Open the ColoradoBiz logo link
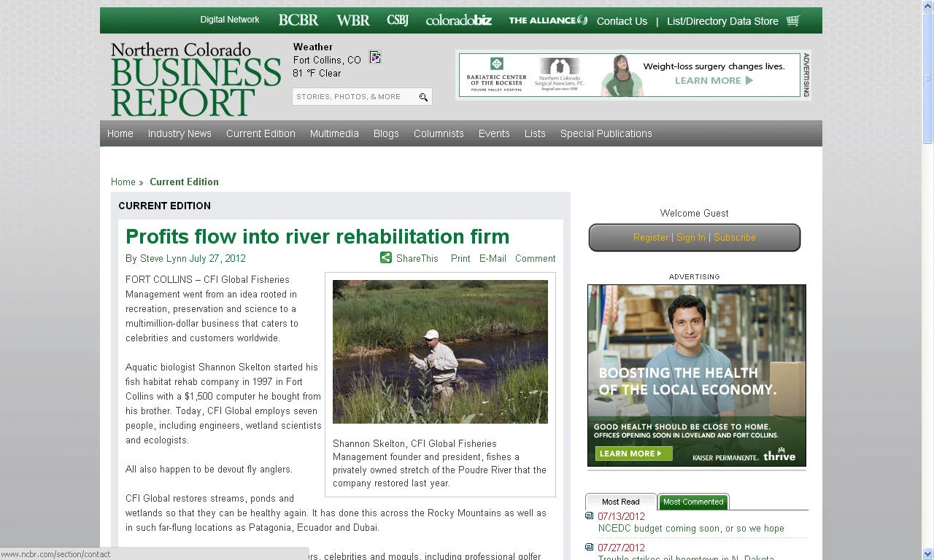Screen dimensions: 934x560 tap(459, 20)
